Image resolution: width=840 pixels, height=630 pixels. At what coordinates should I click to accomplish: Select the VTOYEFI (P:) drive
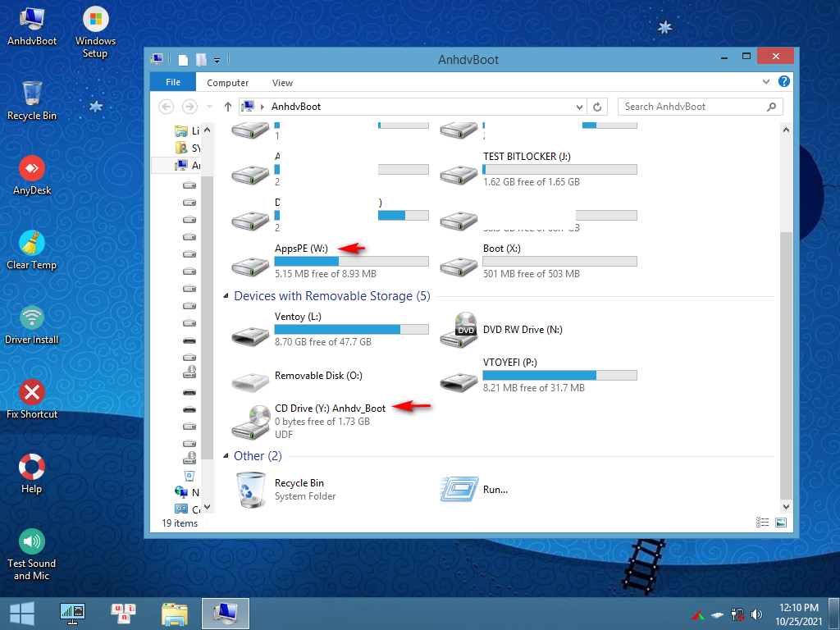point(538,376)
